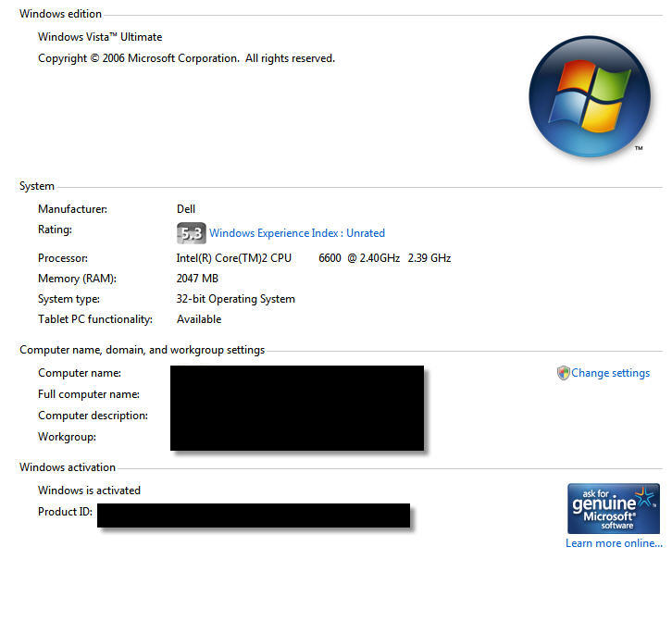Viewport: 672px width, 621px height.
Task: Click the Manufacturer label
Action: click(x=72, y=209)
